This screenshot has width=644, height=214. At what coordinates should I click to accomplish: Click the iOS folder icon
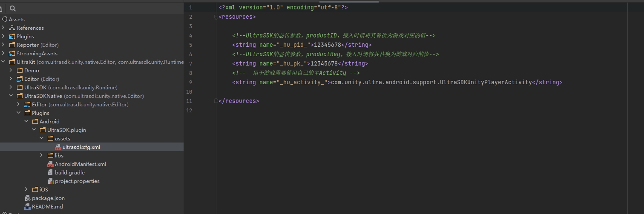click(x=35, y=189)
